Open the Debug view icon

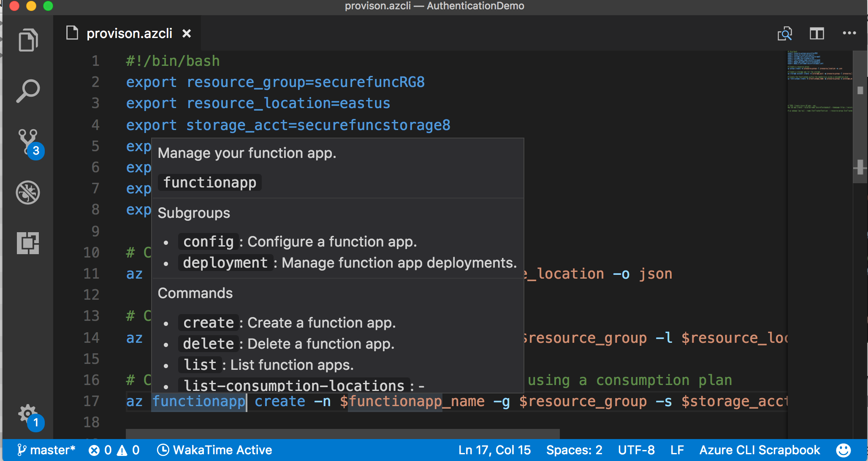pos(28,193)
